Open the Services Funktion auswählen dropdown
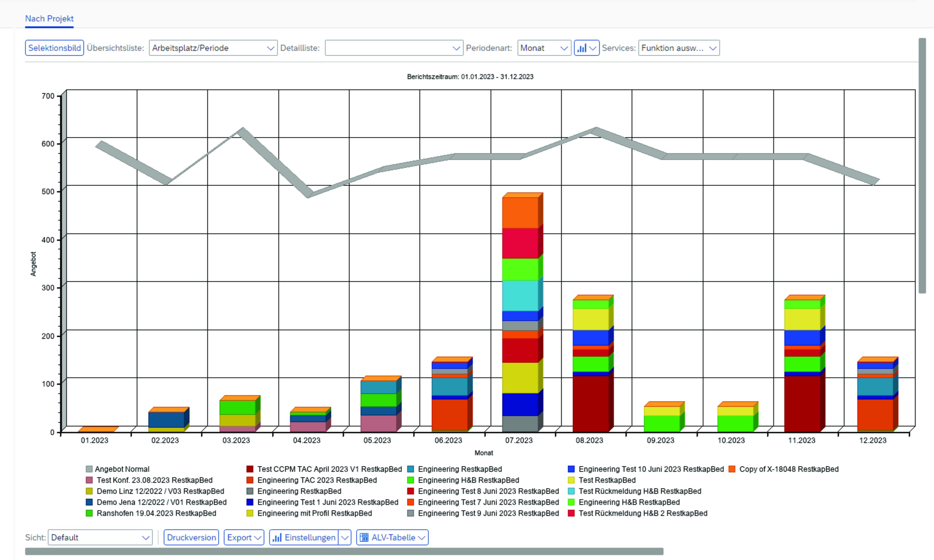 tap(679, 48)
